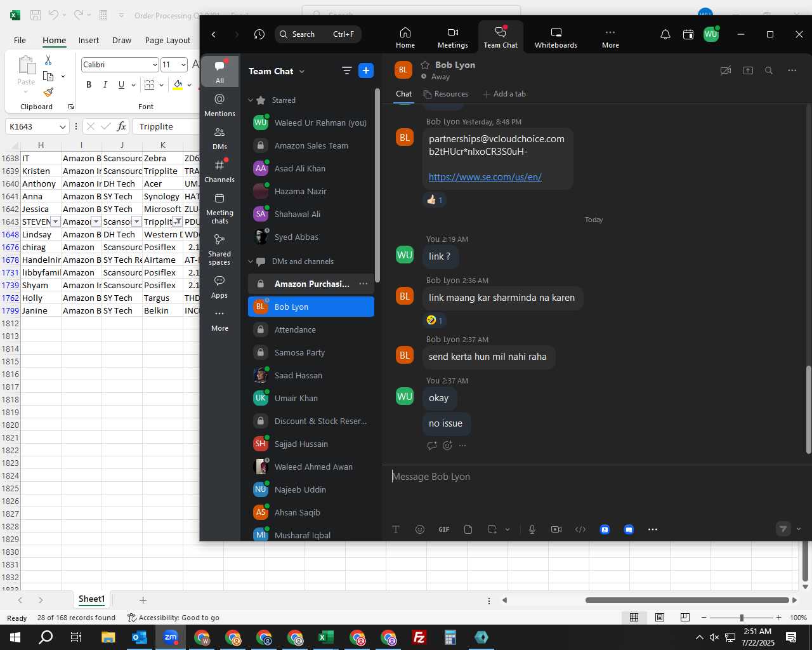Adjust Excel zoom slider
Image resolution: width=812 pixels, height=650 pixels.
pyautogui.click(x=741, y=618)
